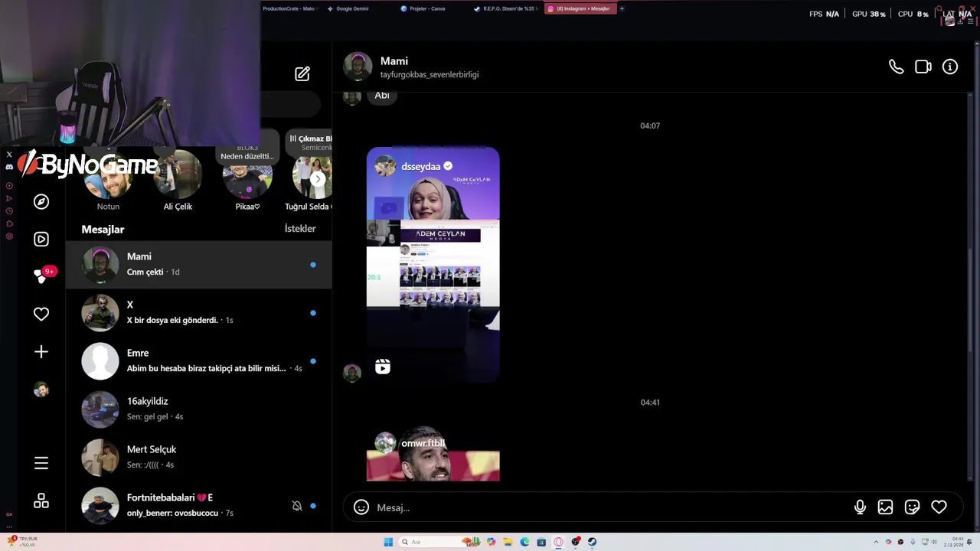Record a voice clip with microphone icon
This screenshot has width=980, height=551.
(x=860, y=507)
